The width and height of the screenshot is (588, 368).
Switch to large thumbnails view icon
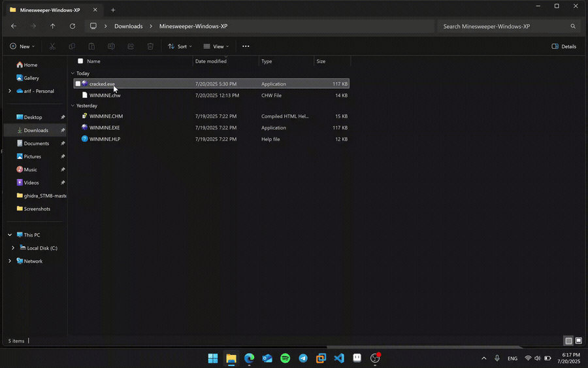tap(579, 341)
